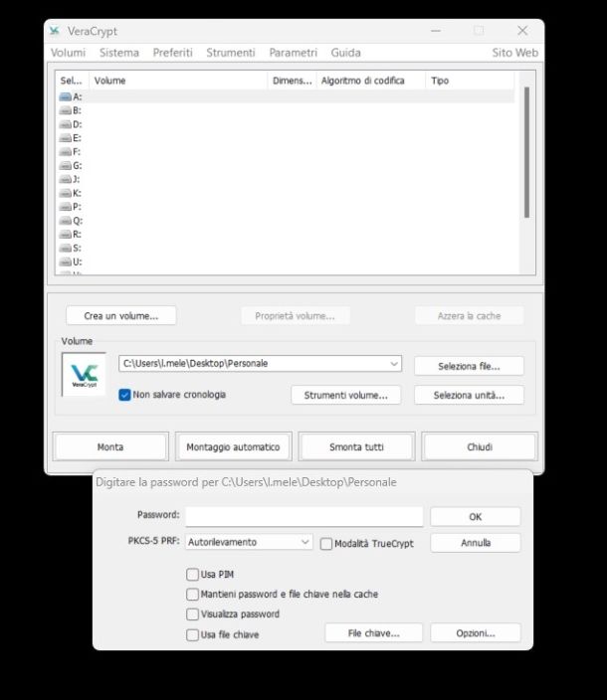The width and height of the screenshot is (607, 700).
Task: Select the K: drive slot icon
Action: (x=66, y=193)
